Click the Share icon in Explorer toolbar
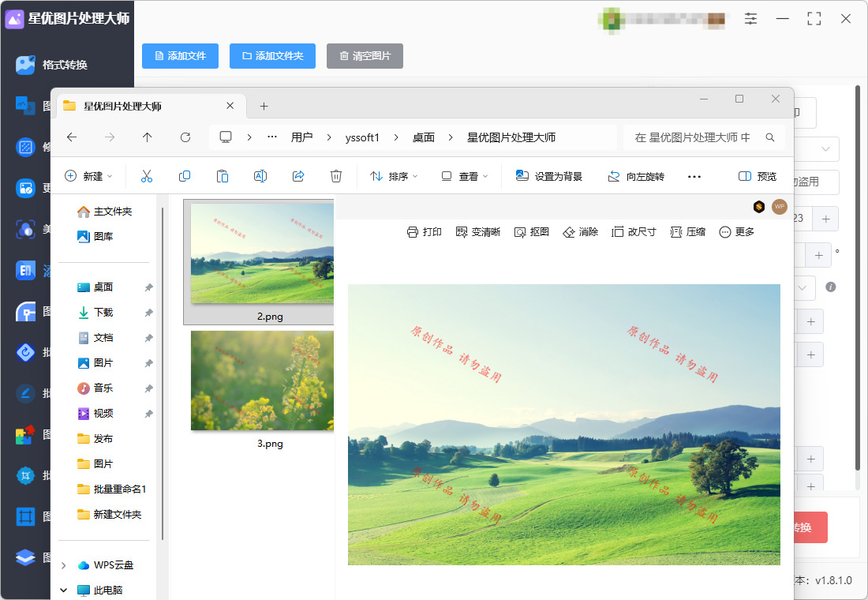The image size is (868, 600). (298, 176)
